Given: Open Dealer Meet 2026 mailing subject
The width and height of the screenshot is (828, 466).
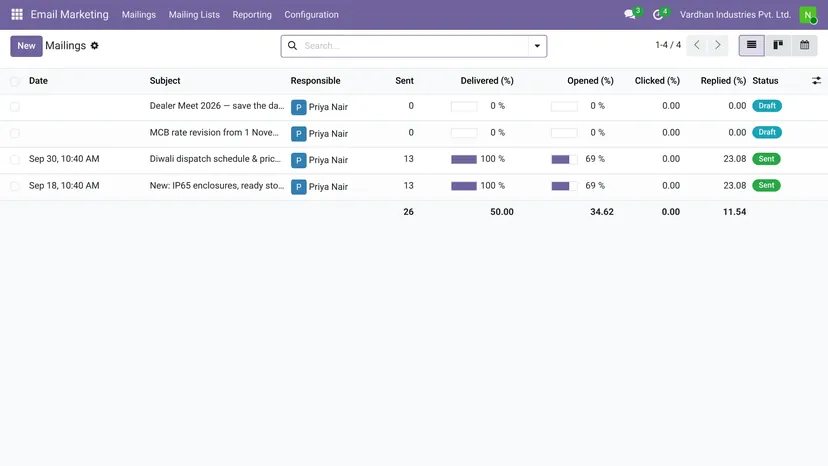Looking at the screenshot, I should 217,106.
